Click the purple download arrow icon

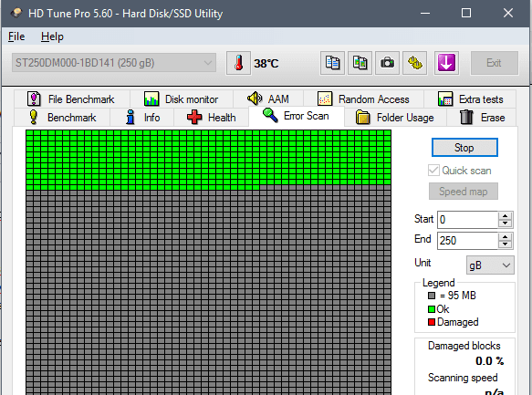[x=446, y=63]
